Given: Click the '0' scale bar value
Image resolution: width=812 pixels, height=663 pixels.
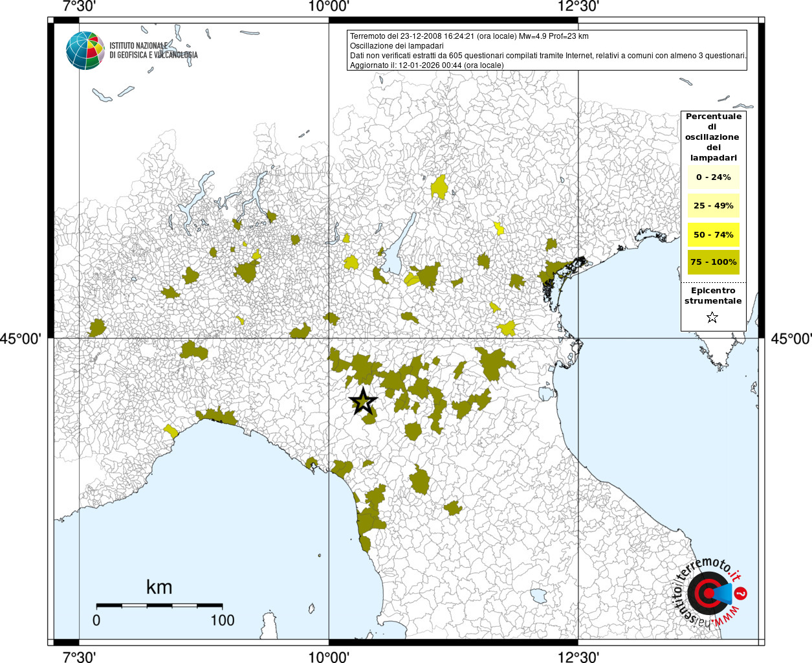Looking at the screenshot, I should (96, 620).
